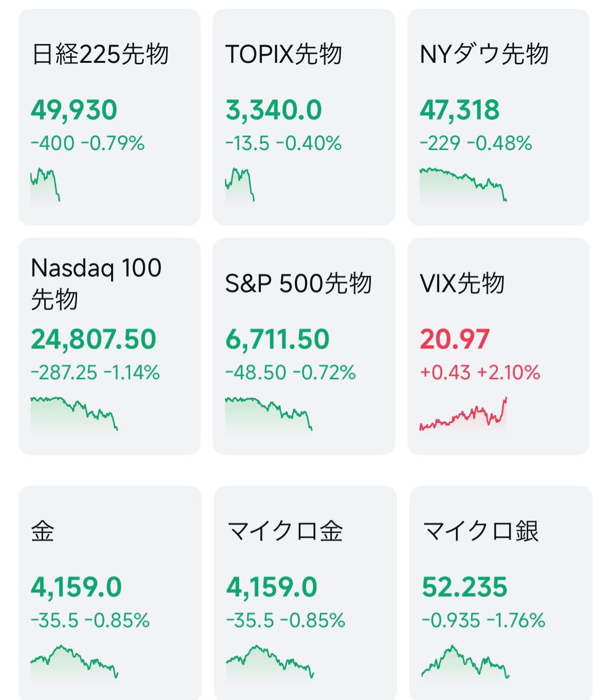Click the マイクロ銀 sparkline chart
Viewport: 611px width, 700px height.
point(465,662)
